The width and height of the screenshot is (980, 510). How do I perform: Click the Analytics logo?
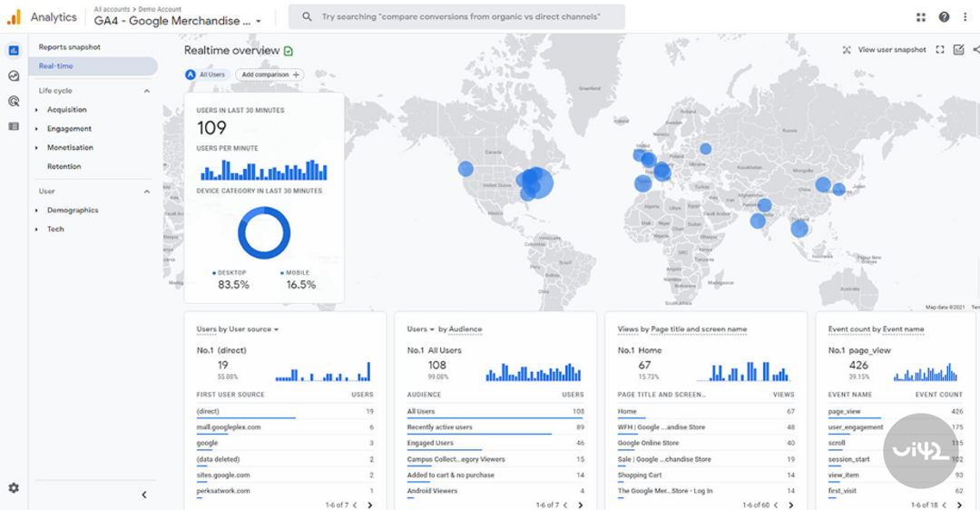[14, 17]
